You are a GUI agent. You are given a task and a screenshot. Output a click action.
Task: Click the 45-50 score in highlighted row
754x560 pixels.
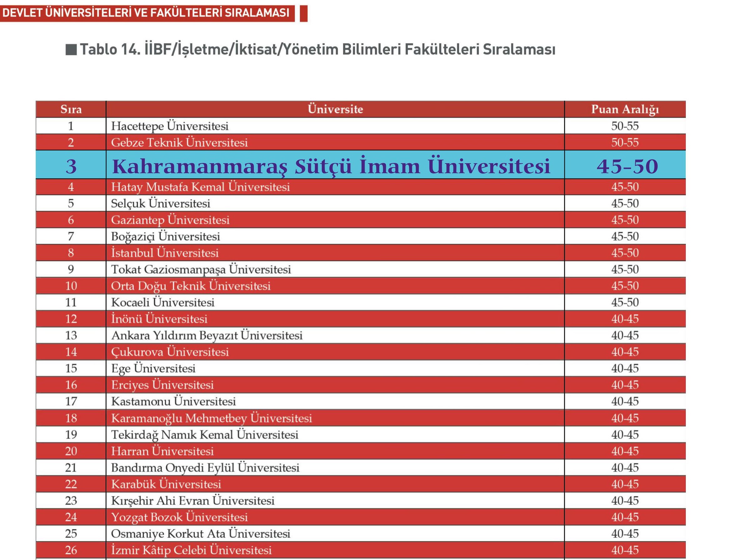pyautogui.click(x=627, y=166)
